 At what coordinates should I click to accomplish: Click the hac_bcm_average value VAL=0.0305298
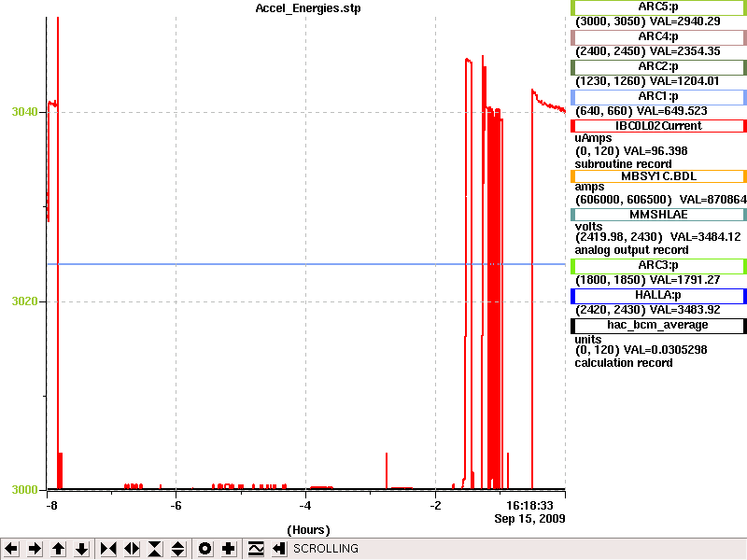pos(666,350)
